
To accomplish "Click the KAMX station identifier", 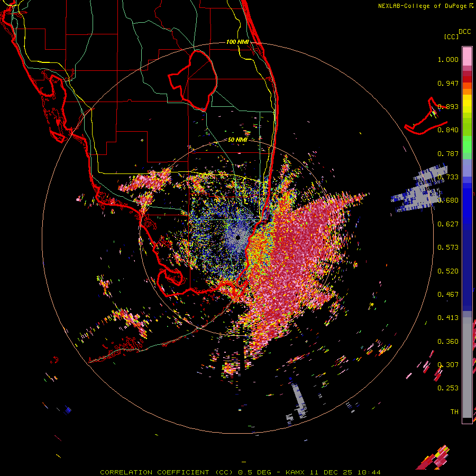I will click(296, 472).
